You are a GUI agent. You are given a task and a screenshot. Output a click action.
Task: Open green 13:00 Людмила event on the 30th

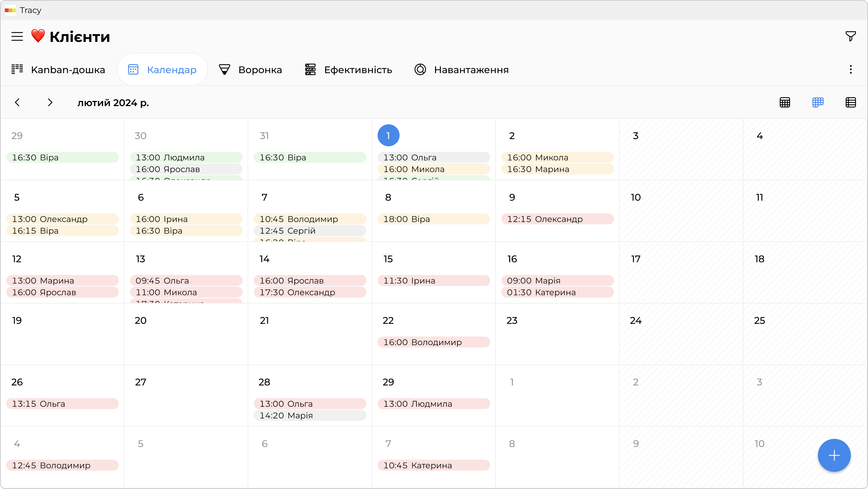coord(186,157)
